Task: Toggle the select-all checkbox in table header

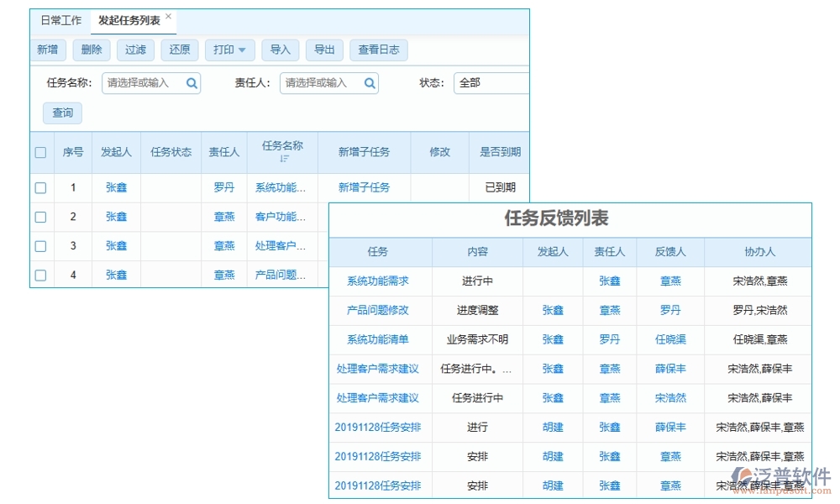Action: [x=40, y=152]
